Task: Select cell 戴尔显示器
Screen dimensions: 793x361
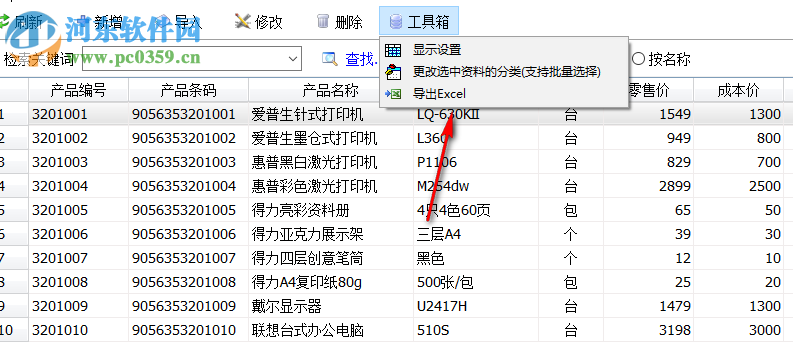Action: [x=331, y=306]
